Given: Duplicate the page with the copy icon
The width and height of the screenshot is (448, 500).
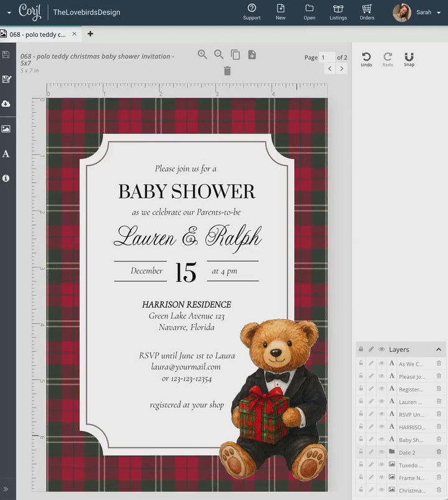Looking at the screenshot, I should [x=235, y=55].
